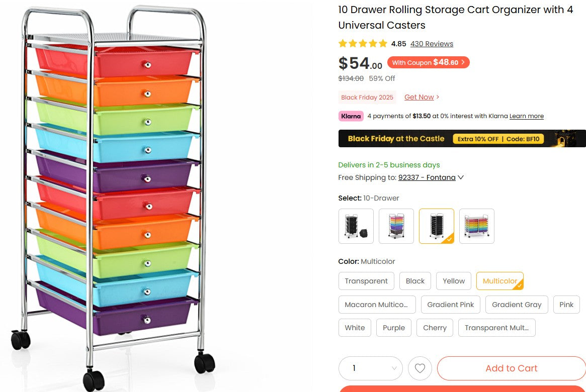Click the five-star rating icons

point(363,44)
